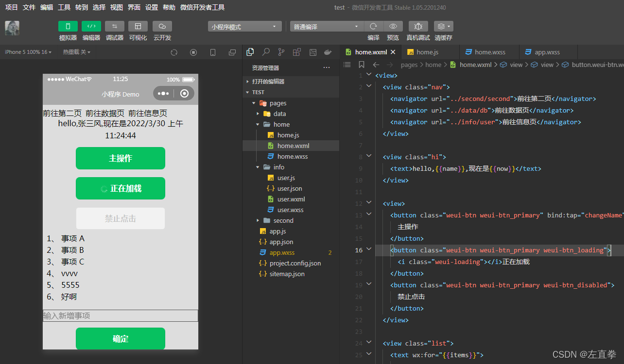Click the simulator stop icon
Screen dimensions: 624x364
pos(193,52)
